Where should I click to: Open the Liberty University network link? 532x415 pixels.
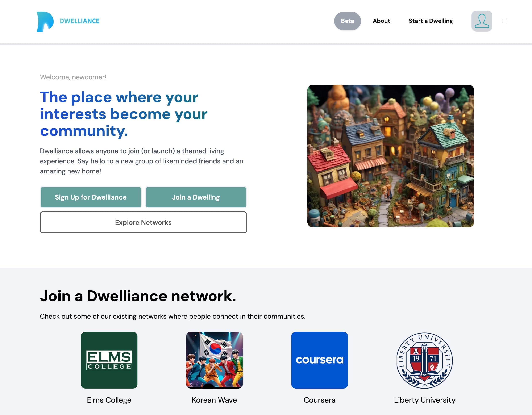pyautogui.click(x=425, y=400)
